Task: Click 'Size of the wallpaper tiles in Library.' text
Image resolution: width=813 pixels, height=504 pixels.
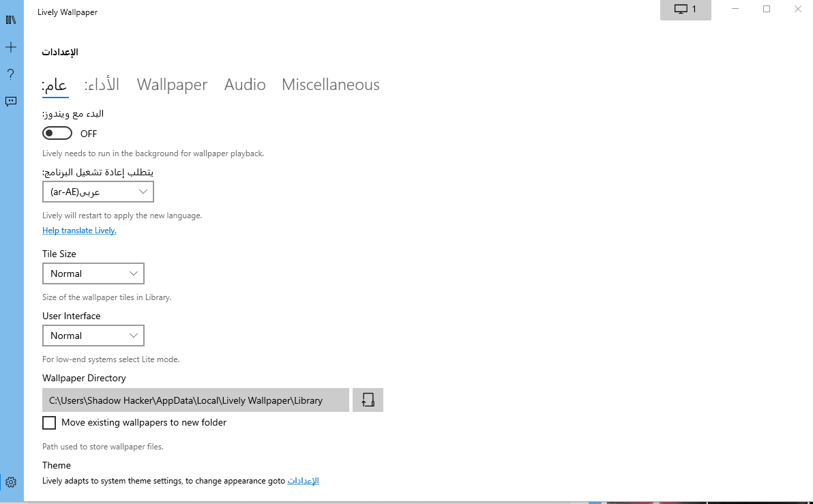Action: 107,297
